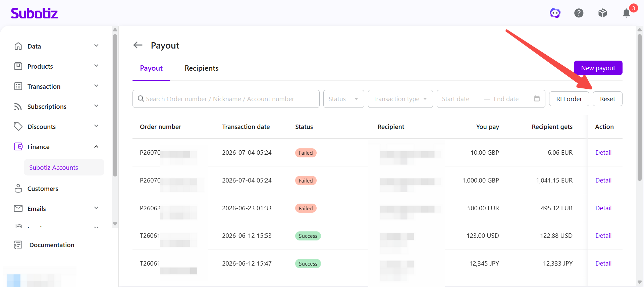Viewport: 644px width, 287px height.
Task: Click the Subscriptions feed icon in sidebar
Action: coord(18,106)
